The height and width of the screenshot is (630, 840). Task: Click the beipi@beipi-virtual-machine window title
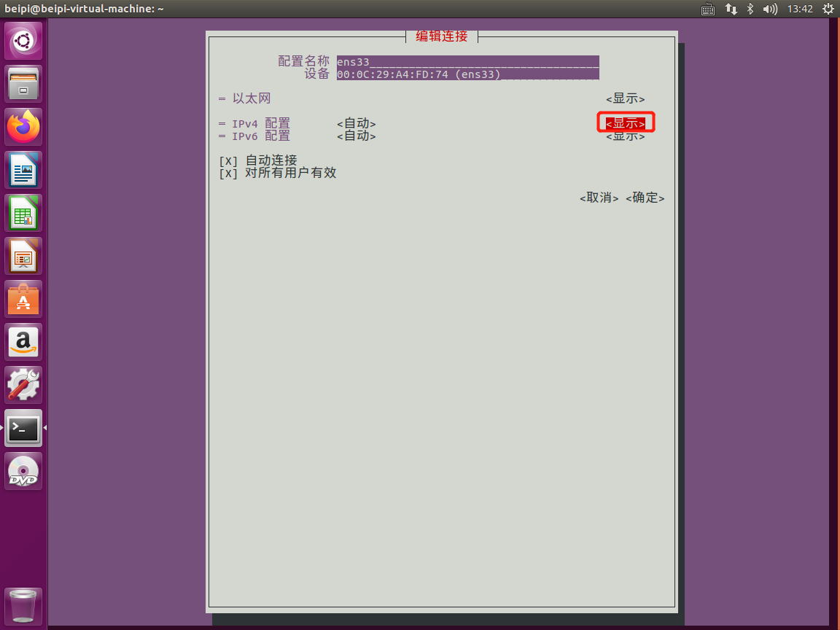pos(84,9)
